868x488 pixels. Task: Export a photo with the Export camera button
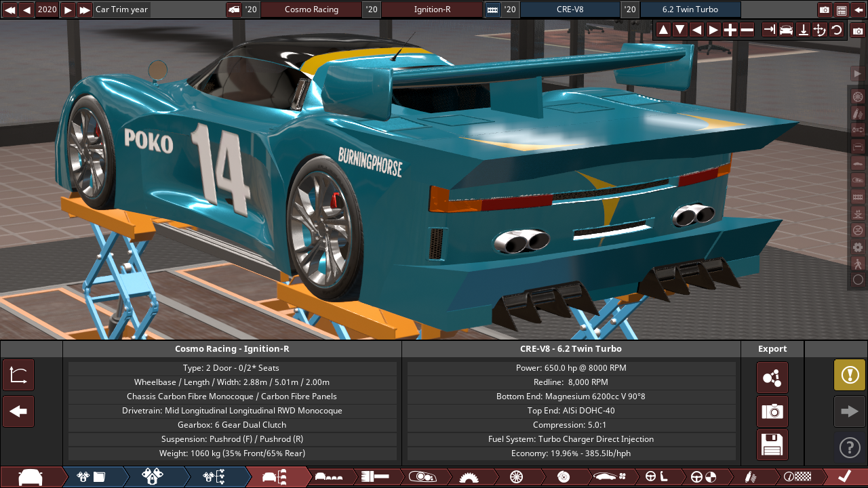(x=772, y=411)
